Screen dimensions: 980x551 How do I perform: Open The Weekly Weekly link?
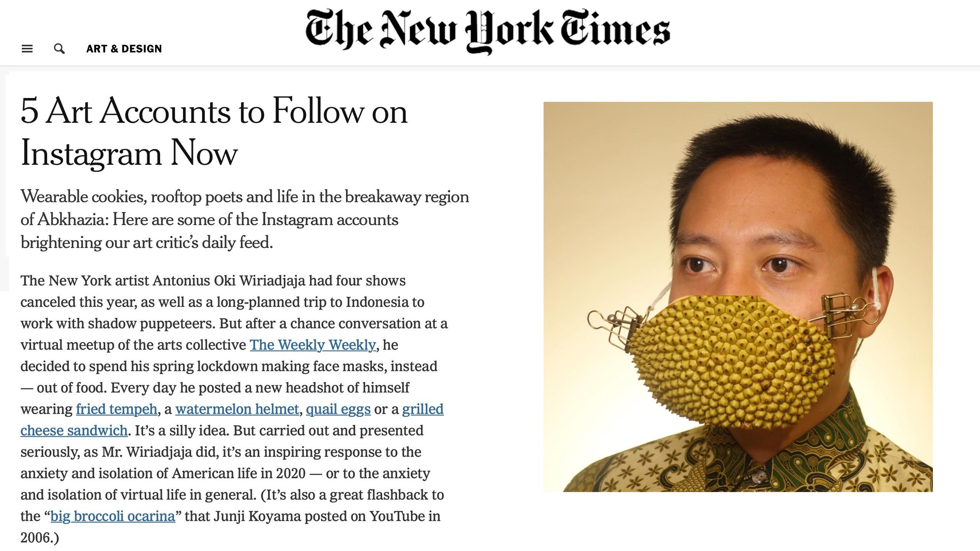[x=313, y=345]
